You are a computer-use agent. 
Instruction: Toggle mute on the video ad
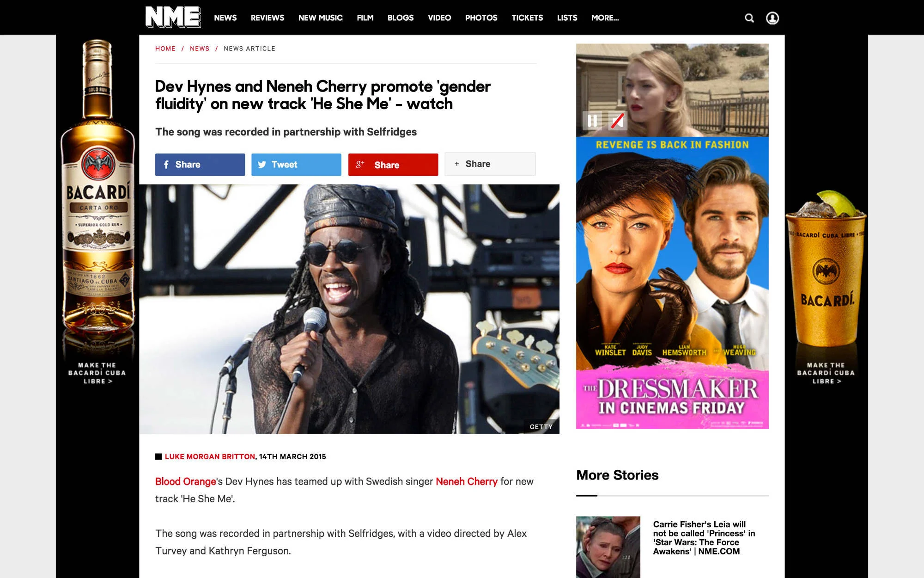(x=618, y=121)
